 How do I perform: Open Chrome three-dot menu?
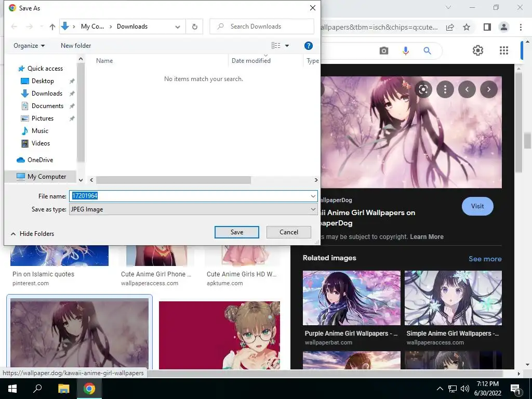tap(521, 27)
